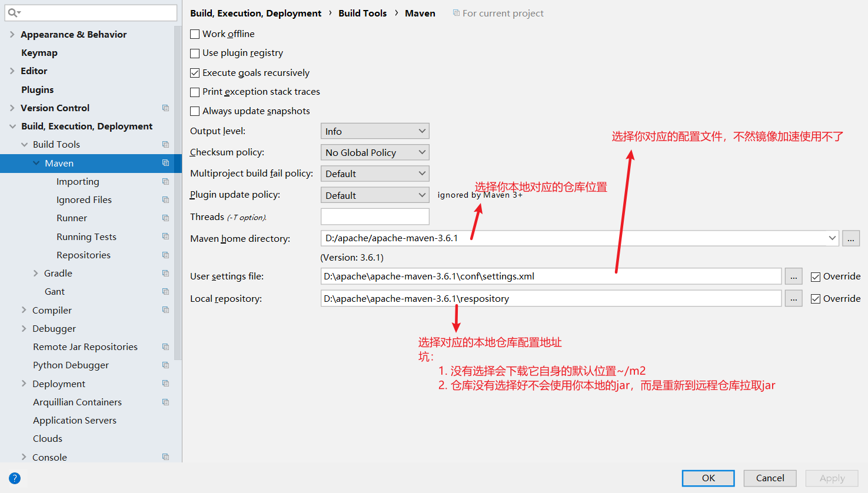Click project-level icon on Maven row
Viewport: 868px width, 493px height.
(165, 163)
